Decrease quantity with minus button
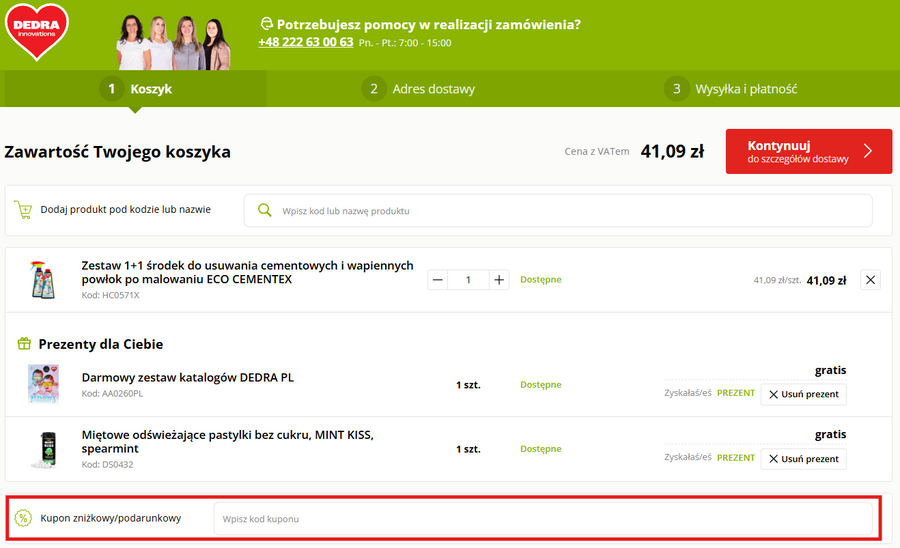The width and height of the screenshot is (900, 548). coord(437,280)
